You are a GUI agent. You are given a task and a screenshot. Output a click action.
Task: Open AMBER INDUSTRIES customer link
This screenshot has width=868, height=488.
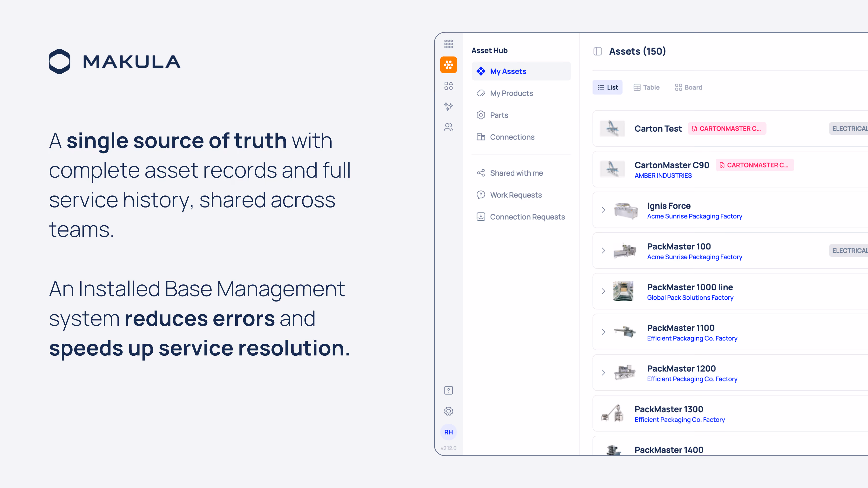[x=663, y=175]
